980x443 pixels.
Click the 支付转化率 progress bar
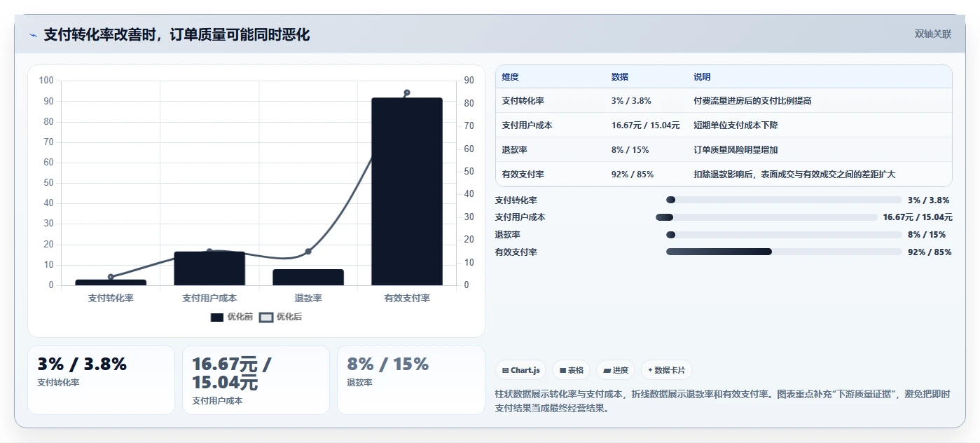[784, 200]
